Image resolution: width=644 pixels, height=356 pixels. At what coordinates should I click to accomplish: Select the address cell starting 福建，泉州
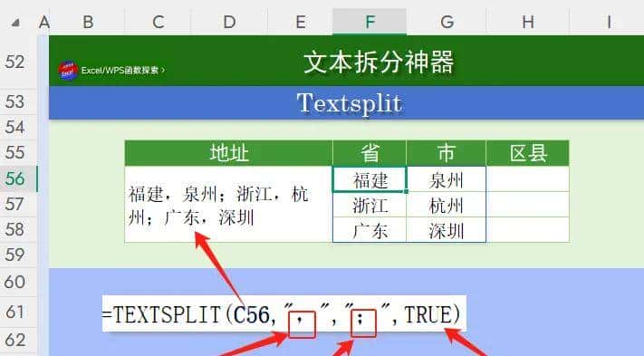[229, 204]
